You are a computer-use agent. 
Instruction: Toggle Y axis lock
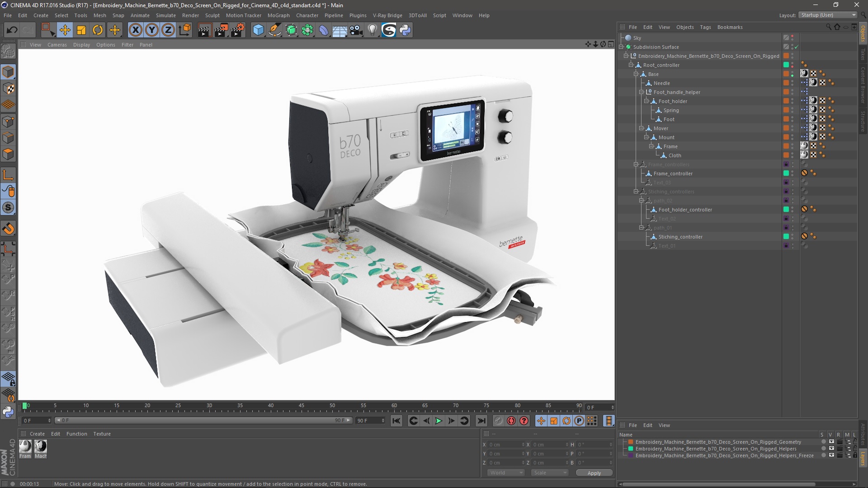152,30
